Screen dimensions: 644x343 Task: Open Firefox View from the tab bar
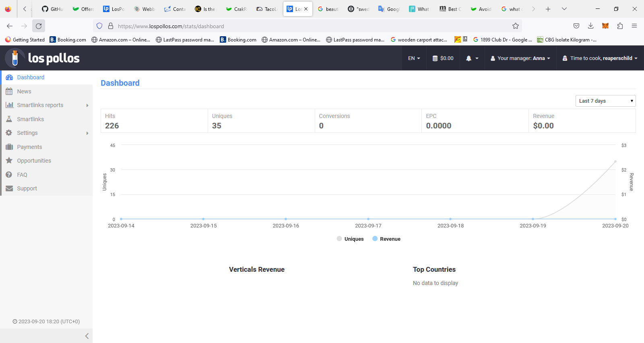pyautogui.click(x=8, y=9)
